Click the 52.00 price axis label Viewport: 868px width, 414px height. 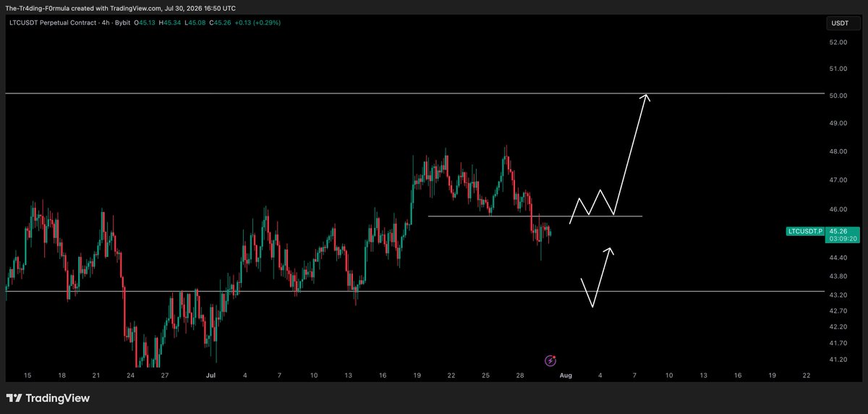click(838, 42)
